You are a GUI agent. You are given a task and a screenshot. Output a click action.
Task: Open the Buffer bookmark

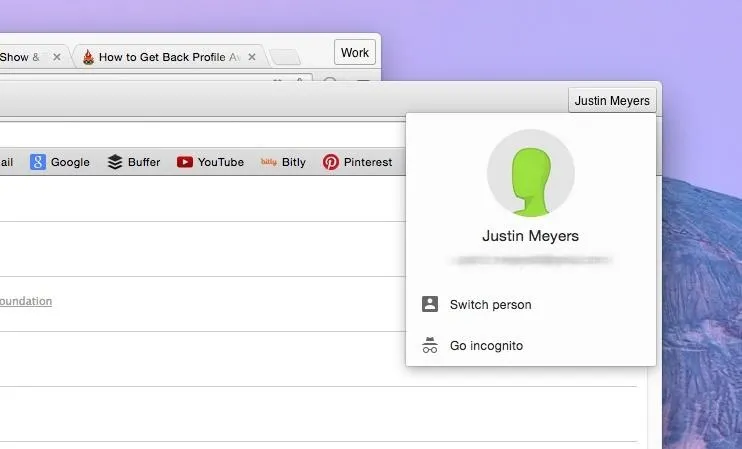click(134, 162)
